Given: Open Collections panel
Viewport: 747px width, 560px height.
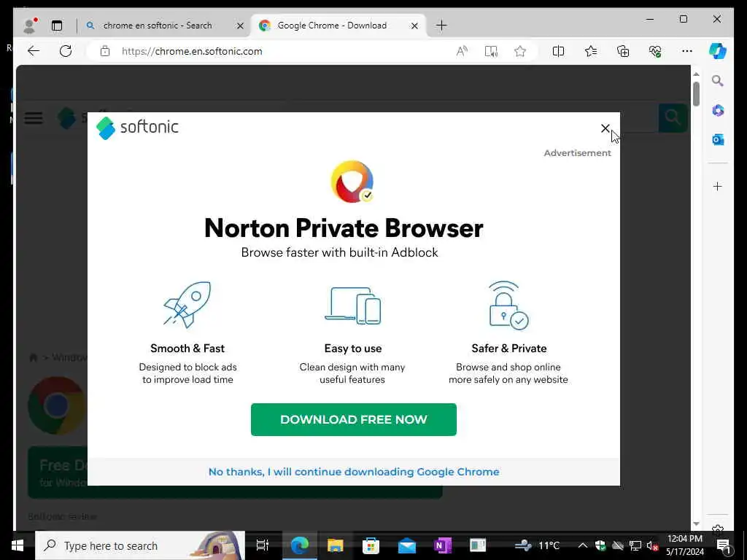Looking at the screenshot, I should (623, 51).
